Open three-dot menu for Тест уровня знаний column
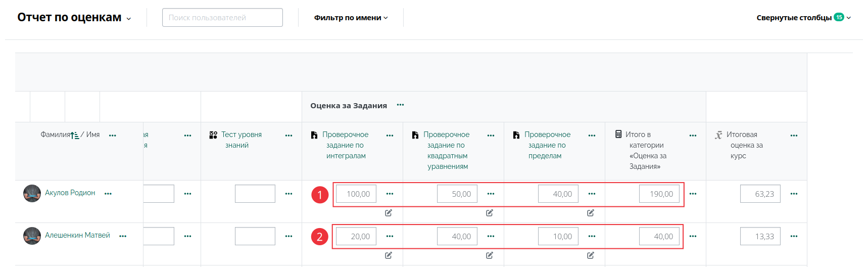The image size is (868, 267). (288, 136)
